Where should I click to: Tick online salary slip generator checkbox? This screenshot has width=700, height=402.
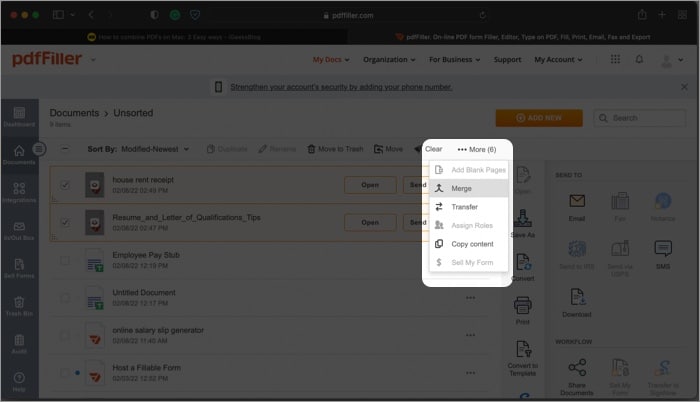[65, 335]
